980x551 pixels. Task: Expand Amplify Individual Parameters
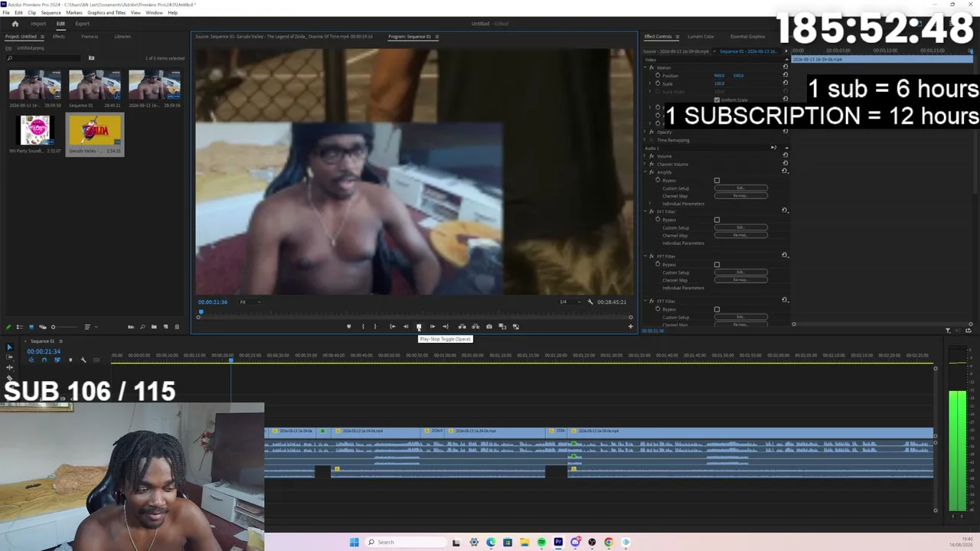[x=652, y=204]
